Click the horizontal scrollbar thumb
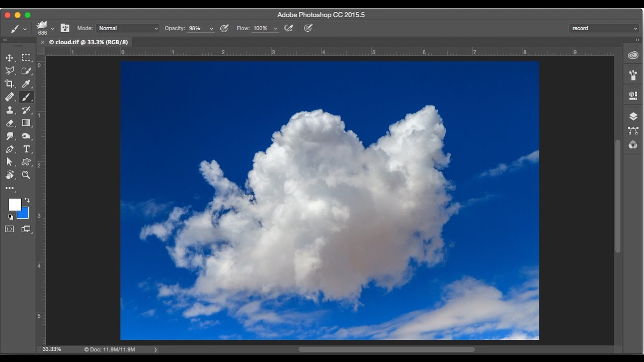This screenshot has height=362, width=644. (386, 349)
